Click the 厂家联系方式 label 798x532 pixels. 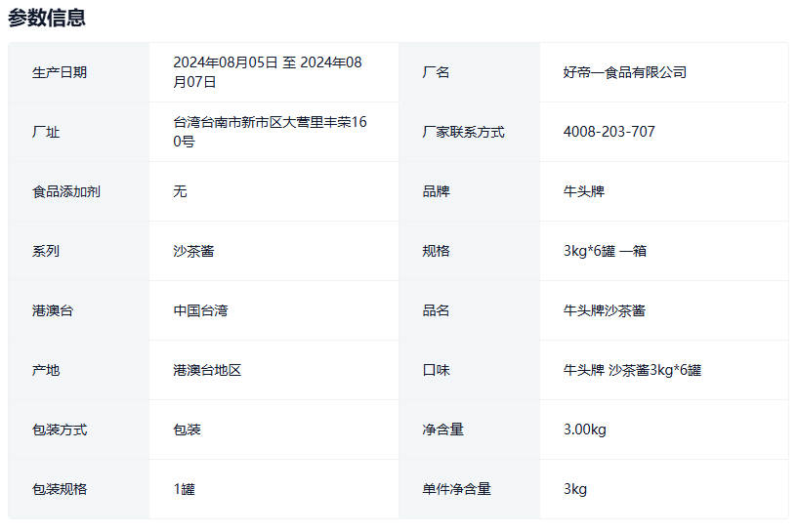pos(463,132)
